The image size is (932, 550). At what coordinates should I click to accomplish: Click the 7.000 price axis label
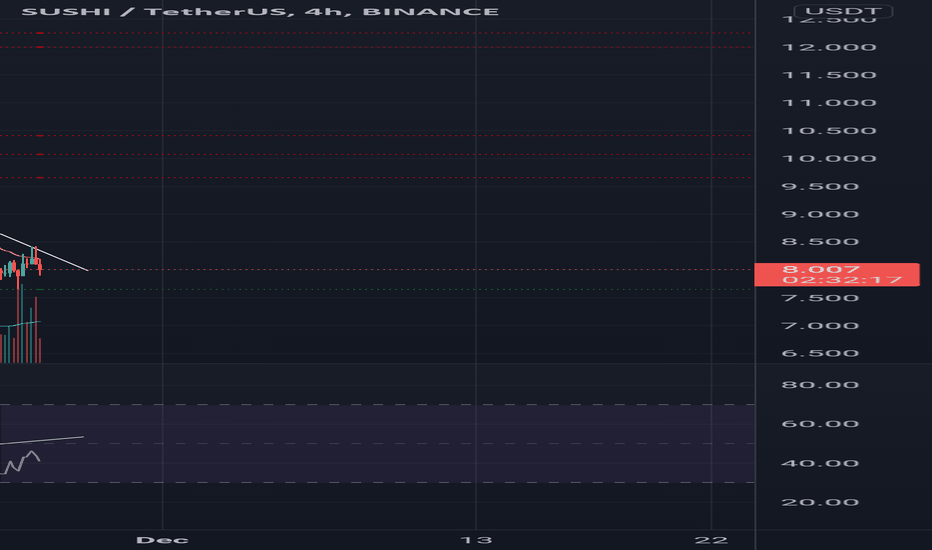(820, 326)
